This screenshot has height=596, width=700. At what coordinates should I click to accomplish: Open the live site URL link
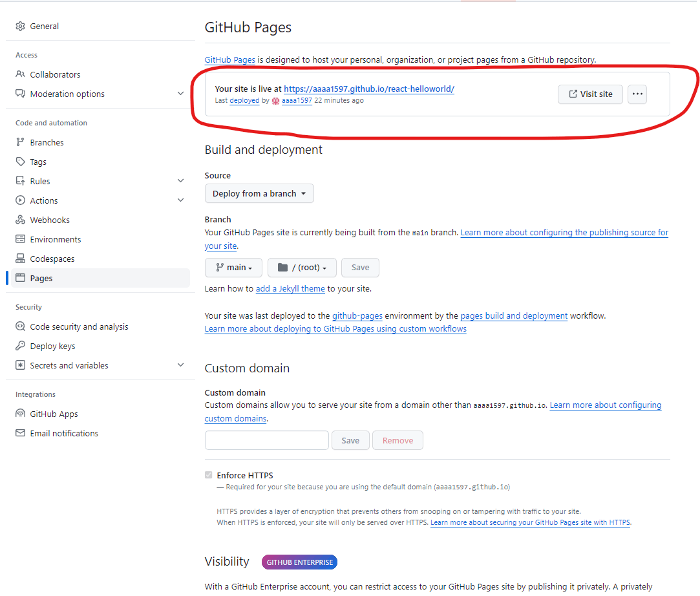[x=369, y=89]
